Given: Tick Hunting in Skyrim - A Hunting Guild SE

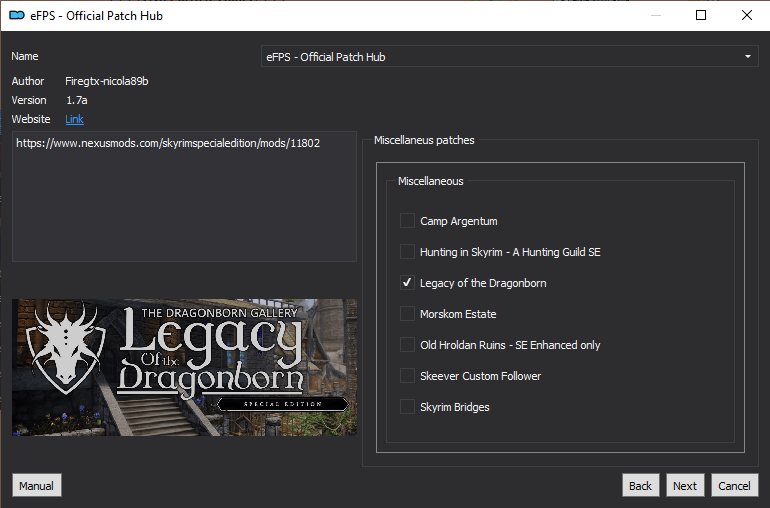Looking at the screenshot, I should point(407,252).
